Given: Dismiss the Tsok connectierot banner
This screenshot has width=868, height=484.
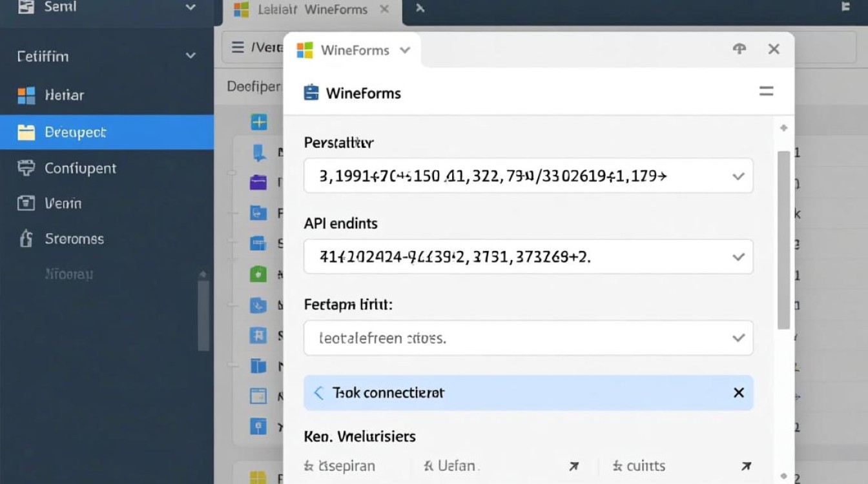Looking at the screenshot, I should (739, 393).
